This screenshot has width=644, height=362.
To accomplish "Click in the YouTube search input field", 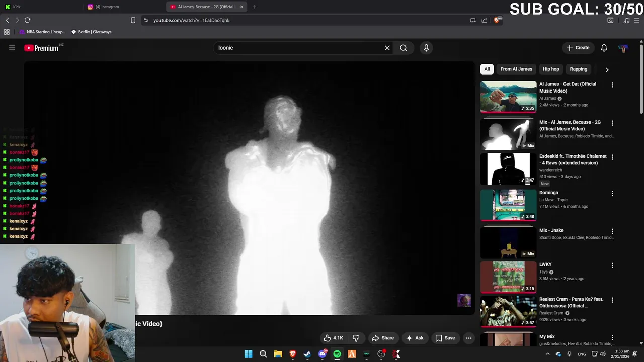I will [x=299, y=48].
